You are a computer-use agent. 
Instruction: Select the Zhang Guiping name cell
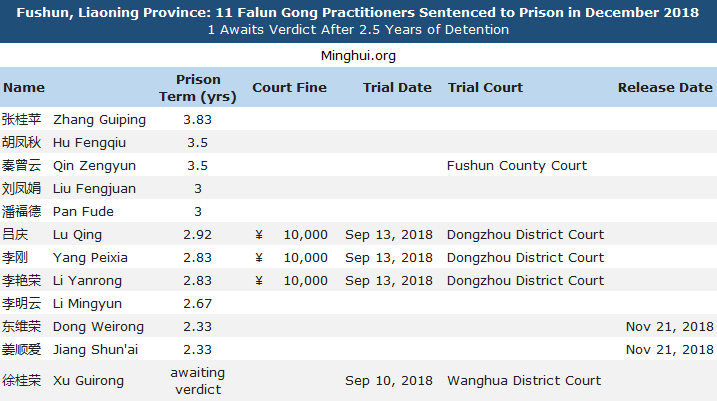(x=99, y=120)
